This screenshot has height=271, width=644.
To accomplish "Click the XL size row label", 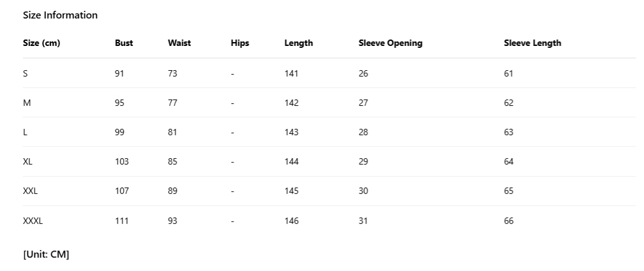I will pos(28,162).
